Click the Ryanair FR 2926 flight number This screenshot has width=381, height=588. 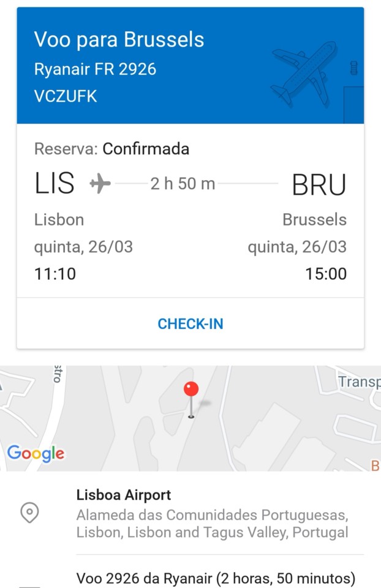95,69
